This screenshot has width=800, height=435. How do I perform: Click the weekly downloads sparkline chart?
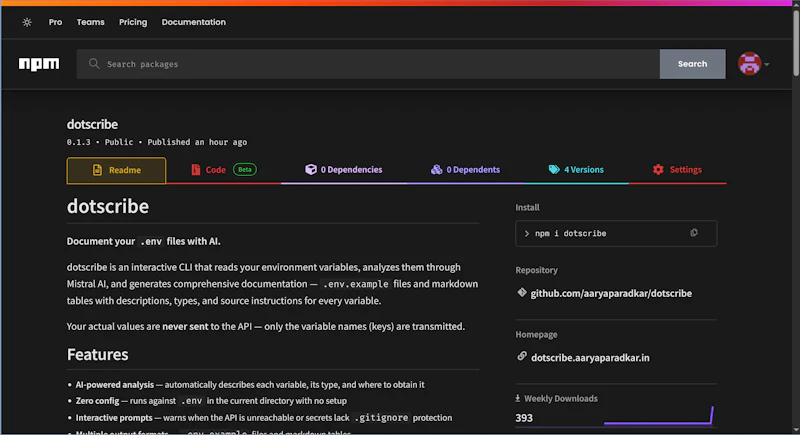pyautogui.click(x=659, y=415)
